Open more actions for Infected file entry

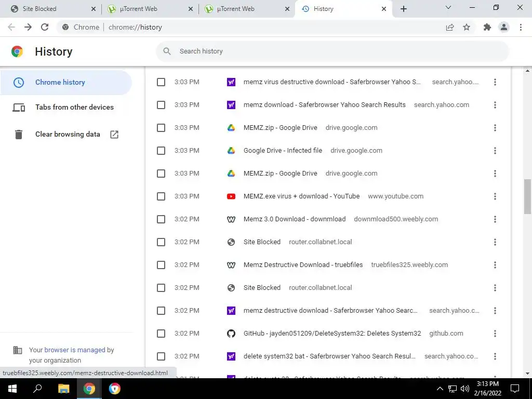[x=495, y=151]
